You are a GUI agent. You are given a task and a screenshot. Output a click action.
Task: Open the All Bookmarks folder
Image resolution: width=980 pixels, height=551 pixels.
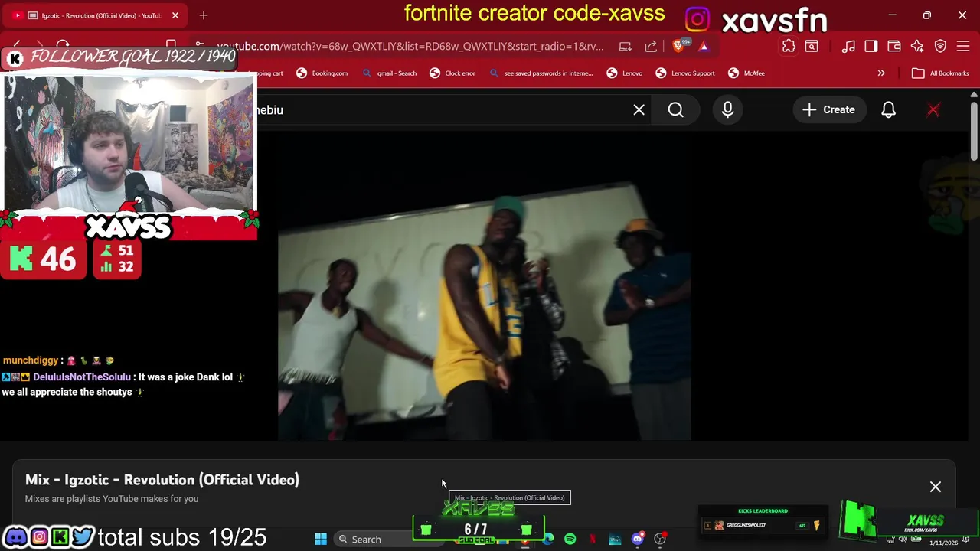941,73
